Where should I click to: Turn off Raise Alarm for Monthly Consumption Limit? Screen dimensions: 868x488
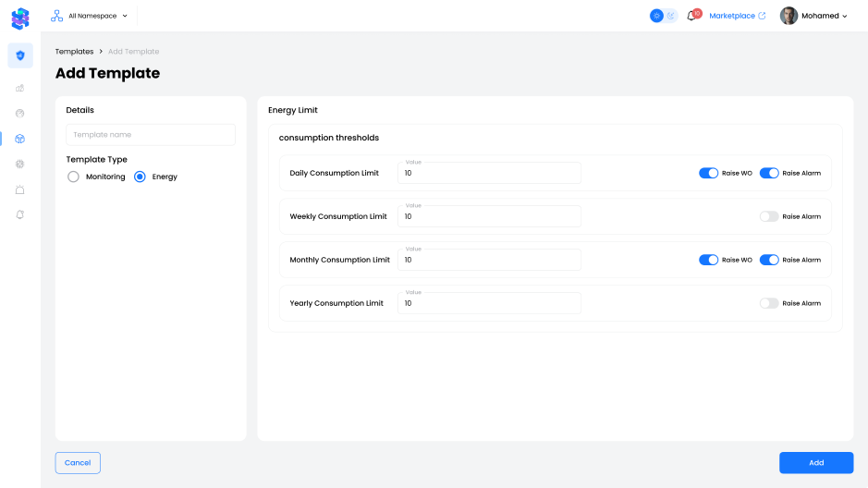tap(769, 260)
